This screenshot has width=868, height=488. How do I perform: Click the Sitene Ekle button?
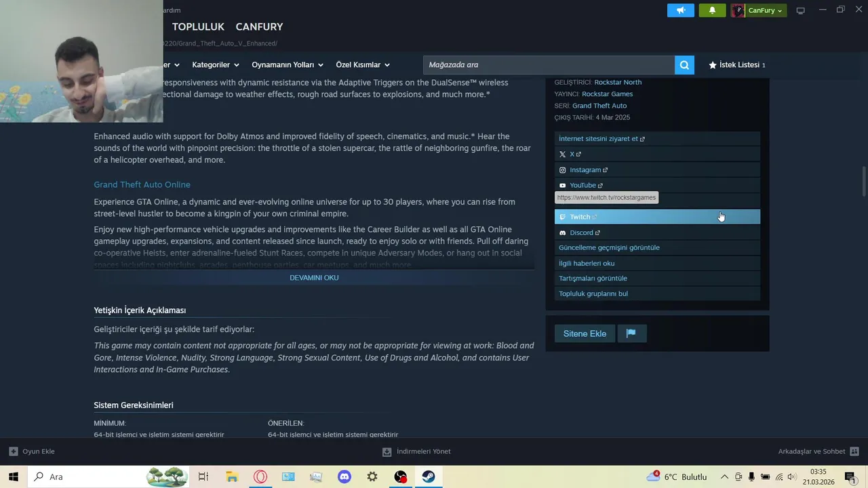[x=585, y=333]
